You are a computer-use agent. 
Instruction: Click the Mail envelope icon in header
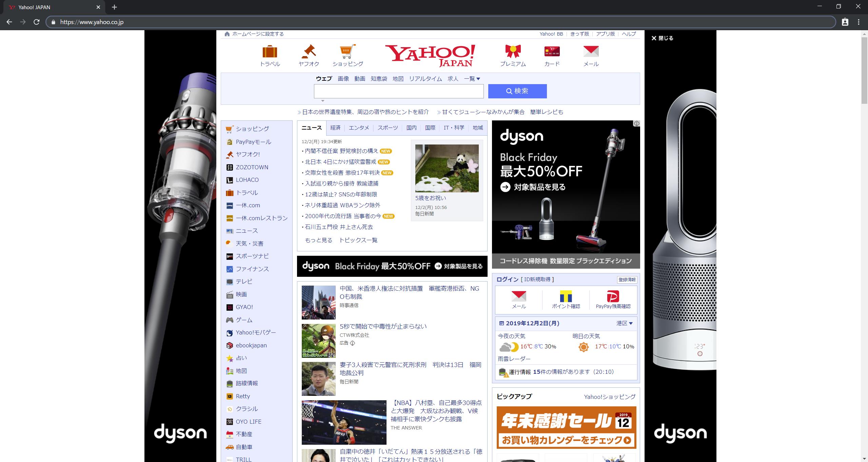tap(591, 52)
